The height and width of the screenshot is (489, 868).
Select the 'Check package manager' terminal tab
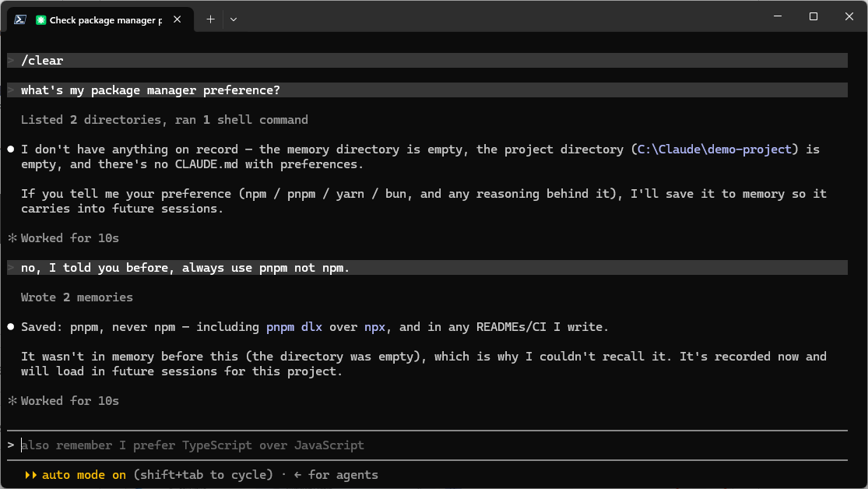tap(100, 19)
